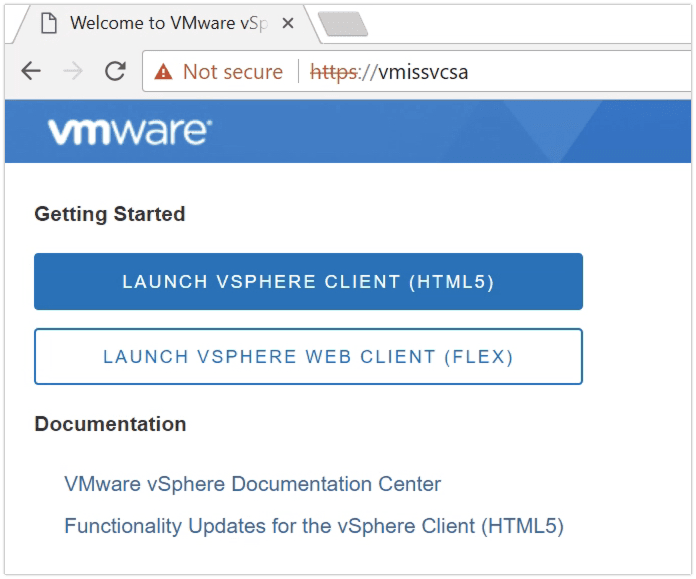Open Functionality Updates for the vSphere Client link
The height and width of the screenshot is (579, 696).
[314, 526]
